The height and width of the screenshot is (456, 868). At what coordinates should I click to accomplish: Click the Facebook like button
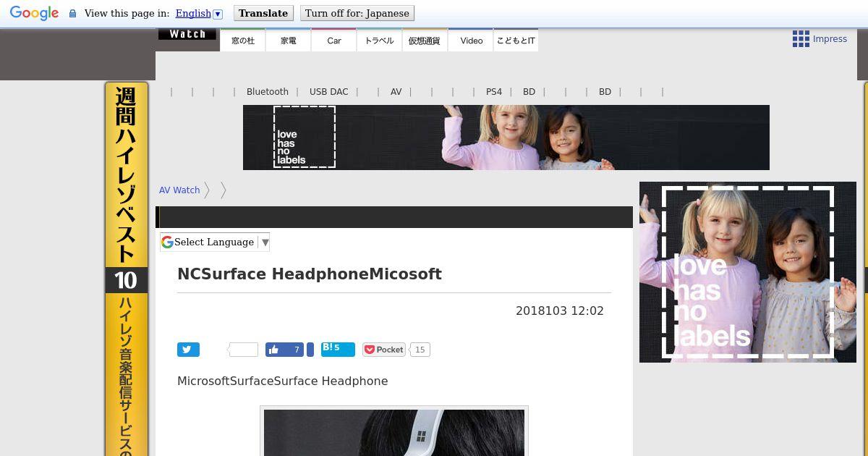pos(284,350)
